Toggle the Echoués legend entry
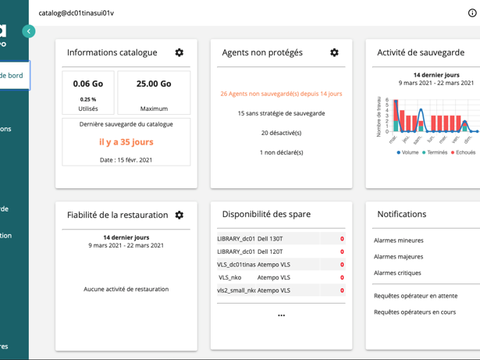This screenshot has height=360, width=480. coord(463,152)
